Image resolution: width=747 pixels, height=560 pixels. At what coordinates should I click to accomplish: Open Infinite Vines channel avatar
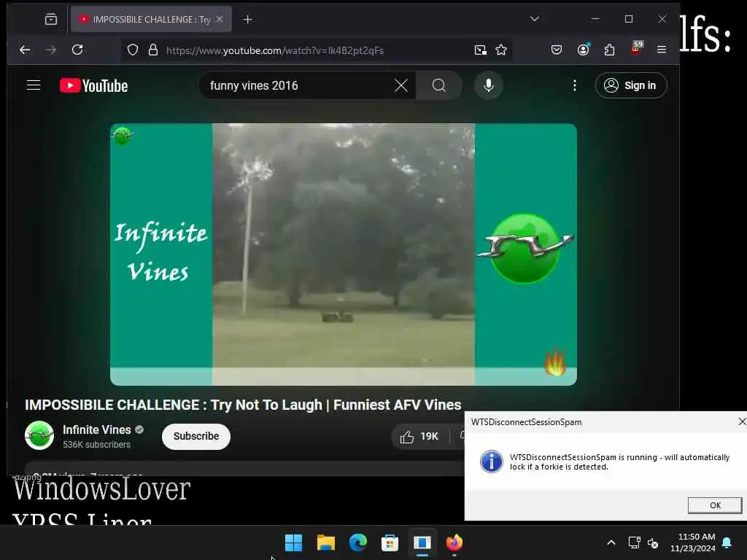click(x=39, y=435)
